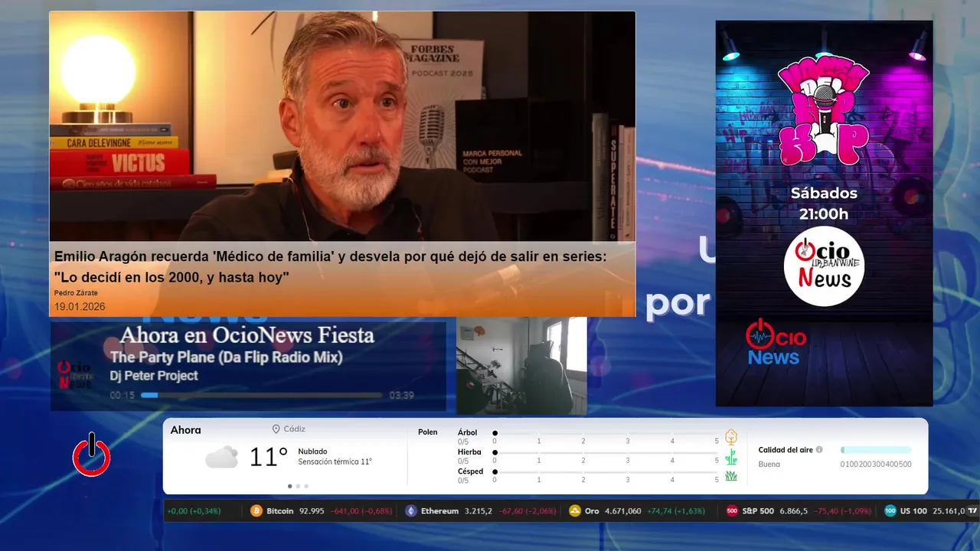Click the red power logo button
Image resolution: width=980 pixels, height=551 pixels.
(x=92, y=455)
